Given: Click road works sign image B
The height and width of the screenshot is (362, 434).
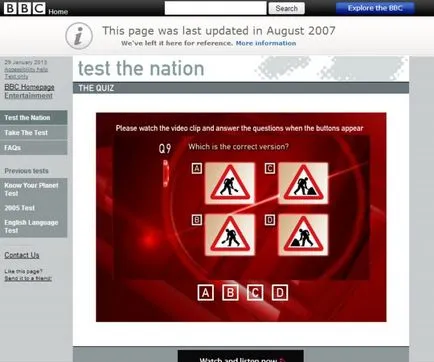Looking at the screenshot, I should [x=230, y=235].
